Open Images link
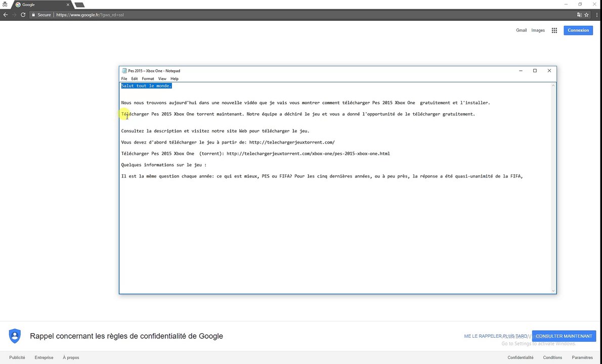This screenshot has height=364, width=602. [538, 30]
